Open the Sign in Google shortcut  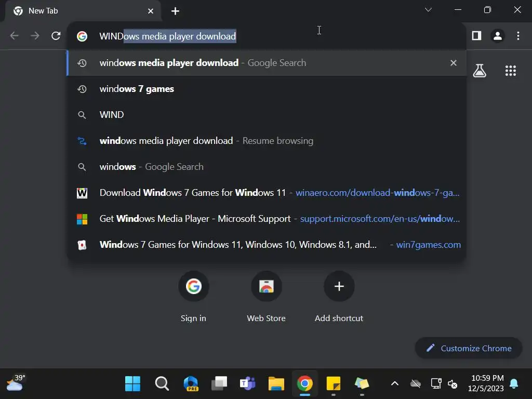193,296
